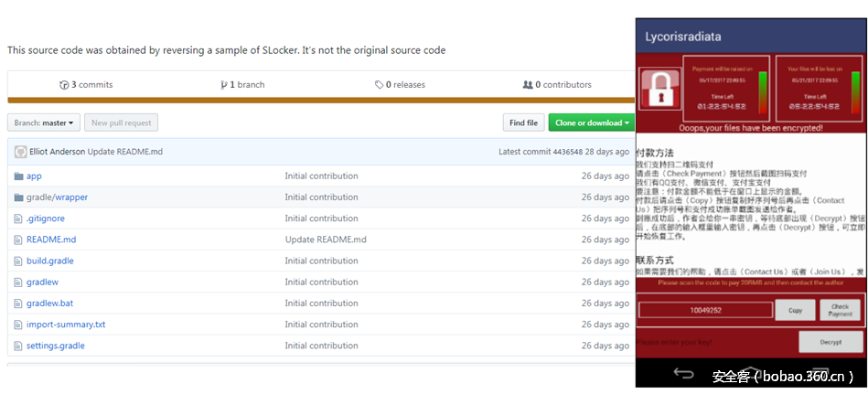Expand the Clone or download dropdown

(591, 122)
